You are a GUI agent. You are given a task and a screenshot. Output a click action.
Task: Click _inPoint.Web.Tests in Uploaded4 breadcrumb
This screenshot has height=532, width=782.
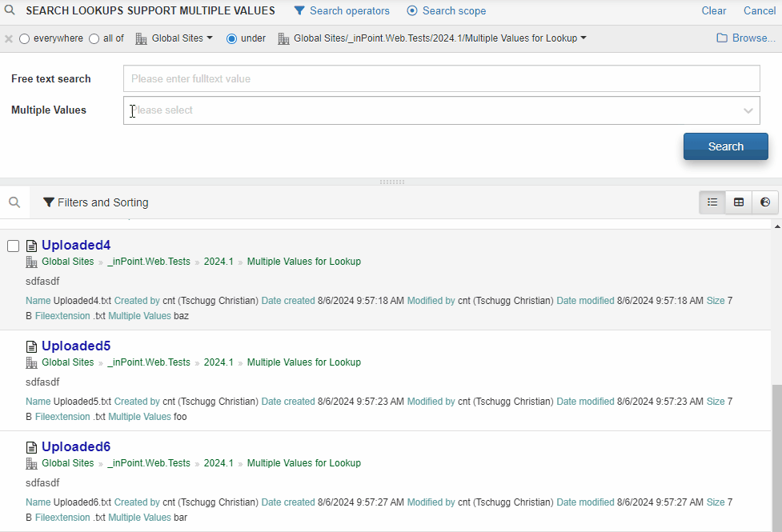[x=149, y=262]
